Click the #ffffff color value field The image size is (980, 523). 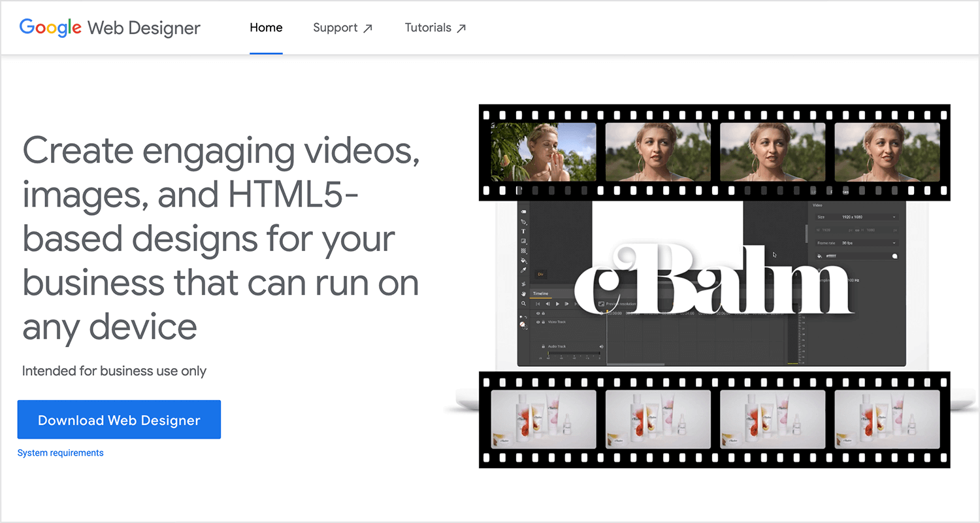click(x=857, y=256)
